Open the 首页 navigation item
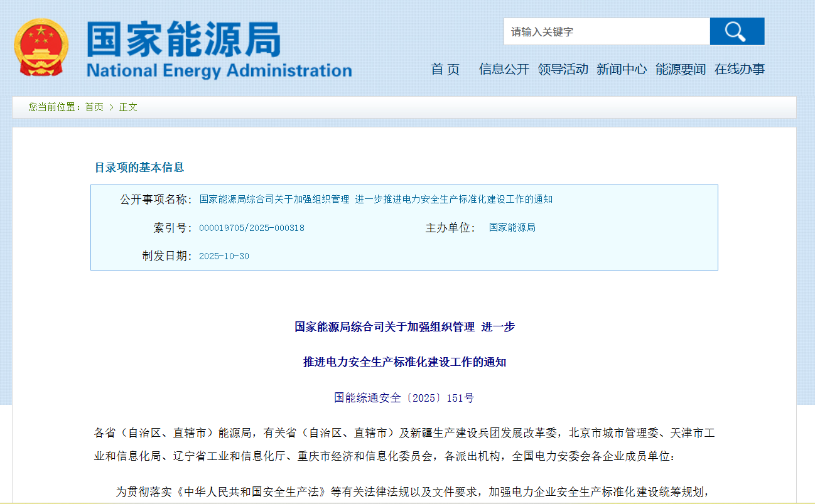 pyautogui.click(x=445, y=69)
